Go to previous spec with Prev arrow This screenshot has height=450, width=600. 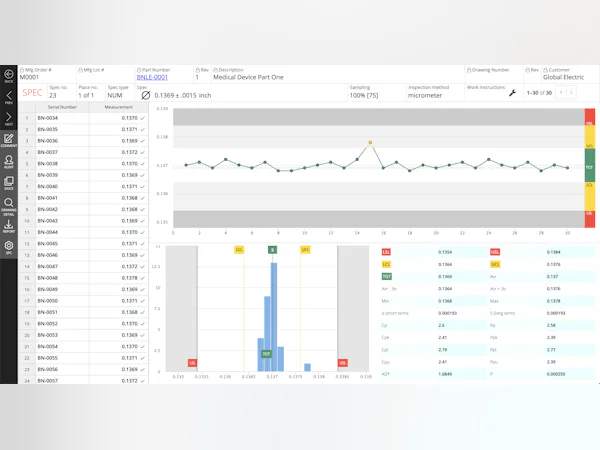[x=8, y=97]
